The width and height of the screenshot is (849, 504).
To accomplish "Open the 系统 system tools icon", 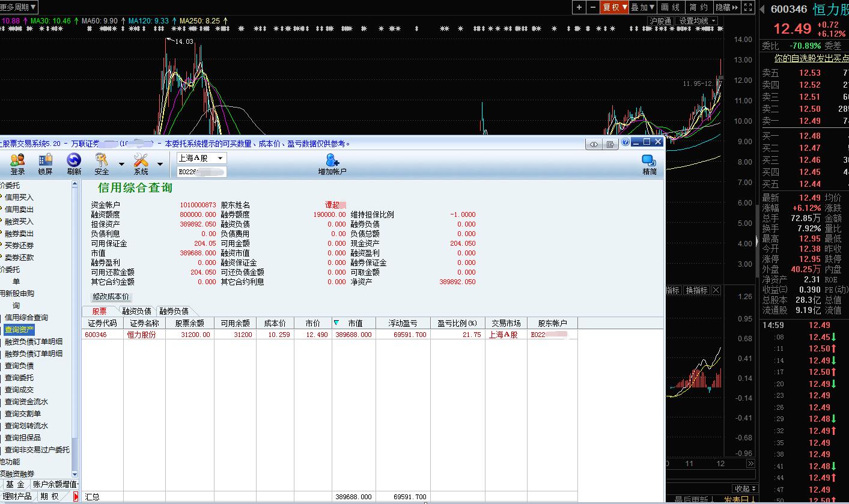I will pyautogui.click(x=141, y=163).
